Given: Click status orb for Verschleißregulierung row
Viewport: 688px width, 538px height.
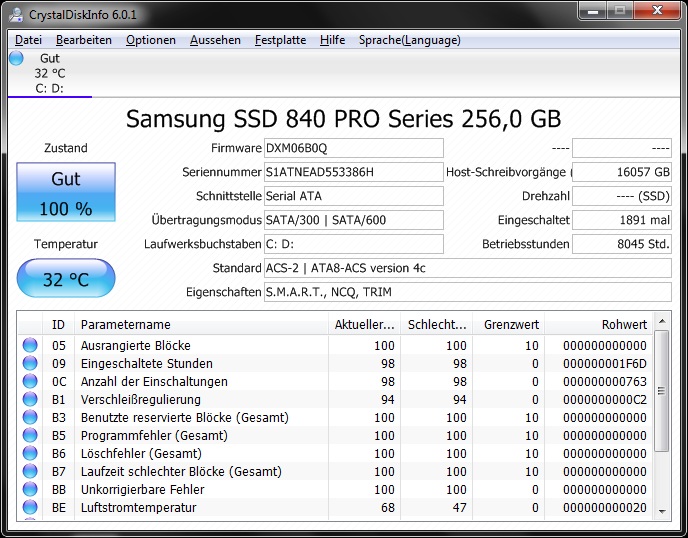Looking at the screenshot, I should point(30,399).
